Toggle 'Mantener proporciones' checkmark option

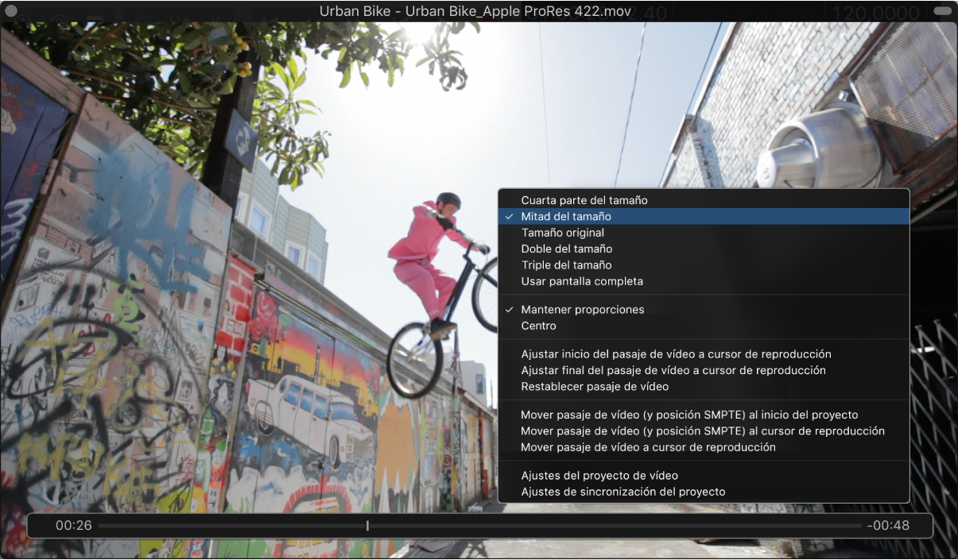click(583, 310)
